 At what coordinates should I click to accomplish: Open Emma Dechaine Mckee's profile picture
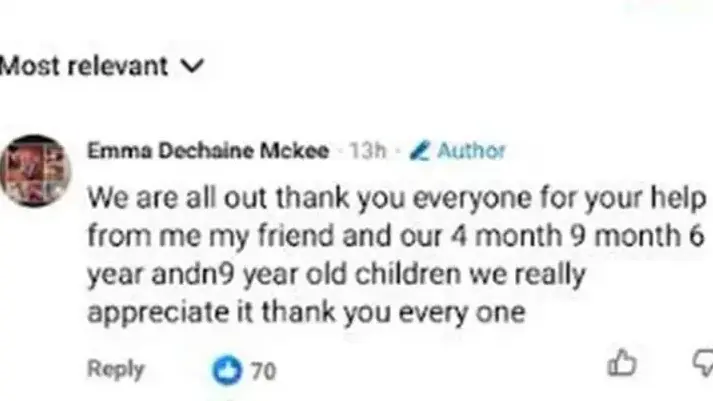(35, 170)
